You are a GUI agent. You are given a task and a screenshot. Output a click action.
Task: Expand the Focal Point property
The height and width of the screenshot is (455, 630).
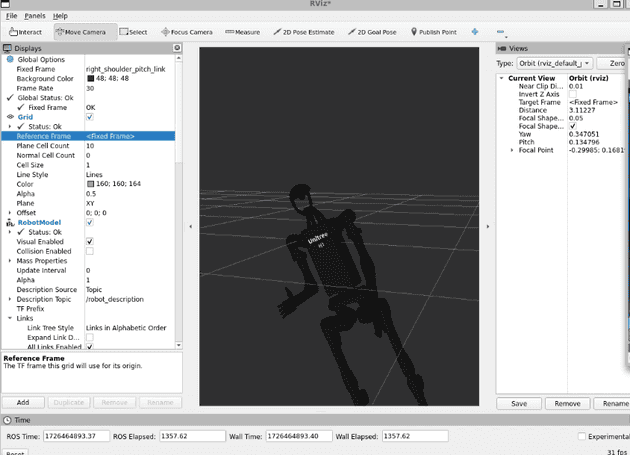[512, 150]
